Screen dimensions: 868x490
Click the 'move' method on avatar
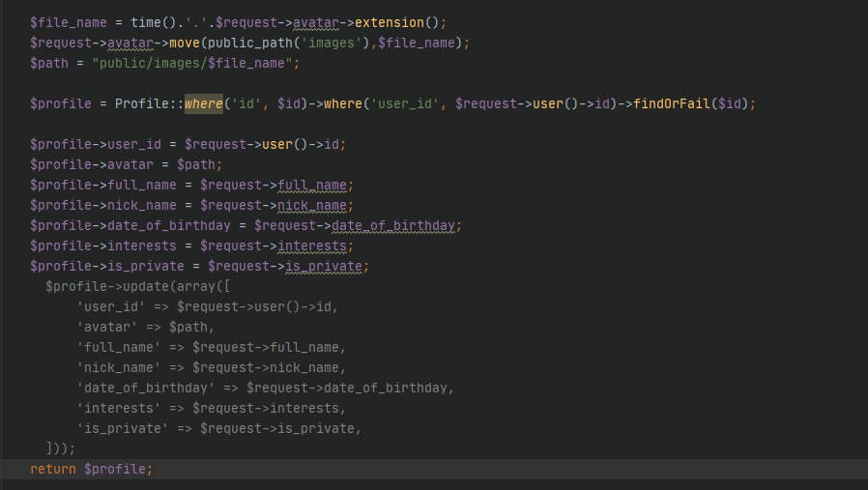(x=185, y=43)
